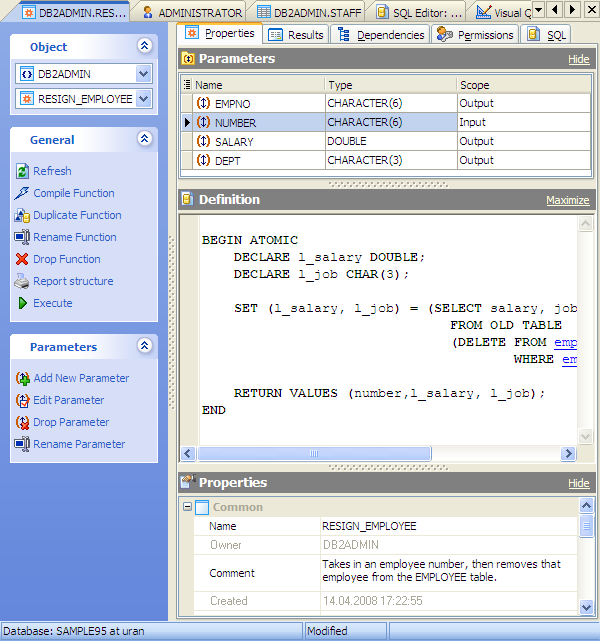Click the EMPNO parameter row icon
This screenshot has height=641, width=600.
click(x=204, y=103)
